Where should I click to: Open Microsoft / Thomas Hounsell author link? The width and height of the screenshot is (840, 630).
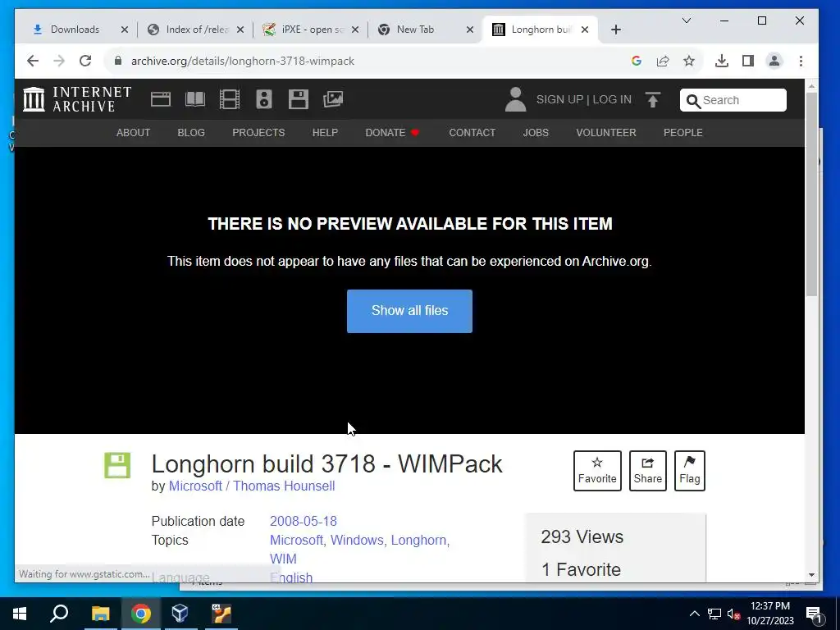tap(252, 486)
